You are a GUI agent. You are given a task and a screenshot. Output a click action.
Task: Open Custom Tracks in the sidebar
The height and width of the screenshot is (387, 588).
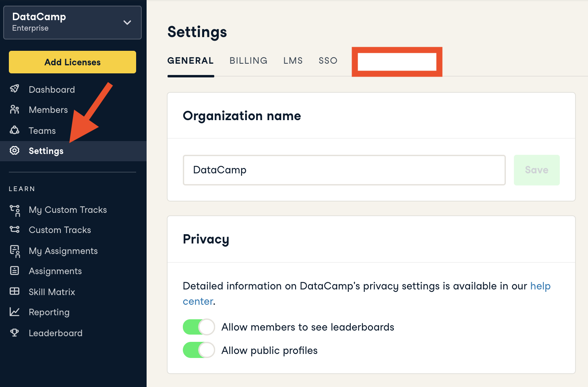click(x=60, y=230)
